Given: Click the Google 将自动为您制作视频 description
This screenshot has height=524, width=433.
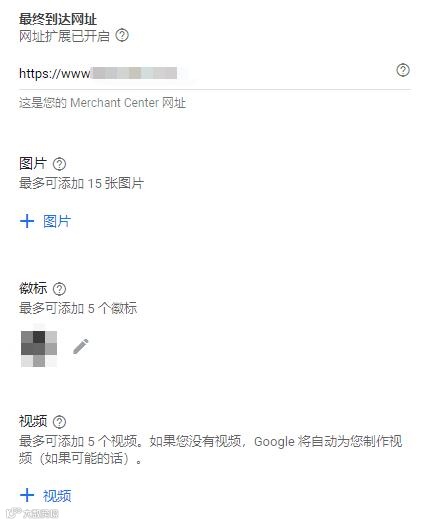Looking at the screenshot, I should pyautogui.click(x=210, y=450).
